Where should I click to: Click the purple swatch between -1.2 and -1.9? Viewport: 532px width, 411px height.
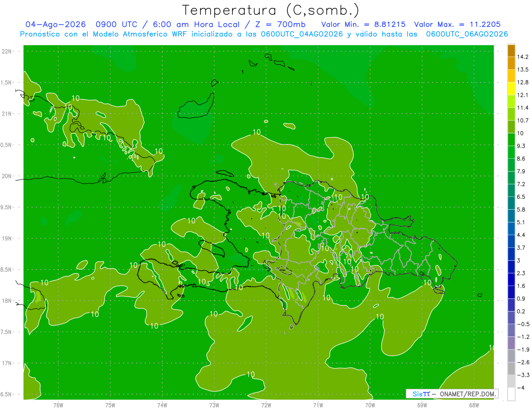[511, 343]
